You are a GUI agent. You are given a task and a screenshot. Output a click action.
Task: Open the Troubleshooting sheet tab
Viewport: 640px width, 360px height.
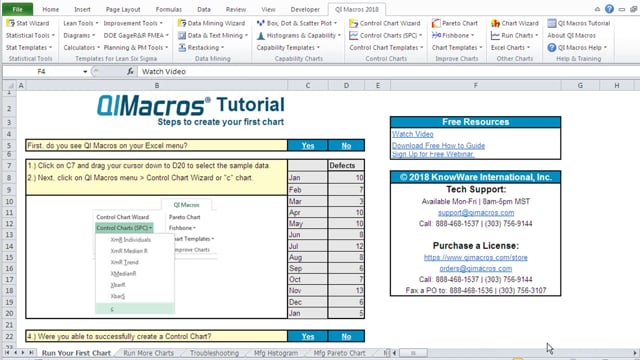[x=214, y=353]
